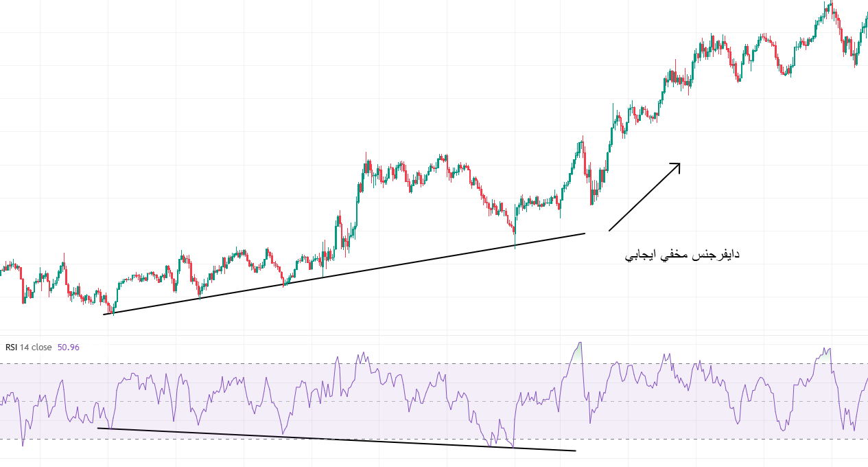The width and height of the screenshot is (868, 467).
Task: Select the ascending trendline under the price
Action: tap(343, 273)
